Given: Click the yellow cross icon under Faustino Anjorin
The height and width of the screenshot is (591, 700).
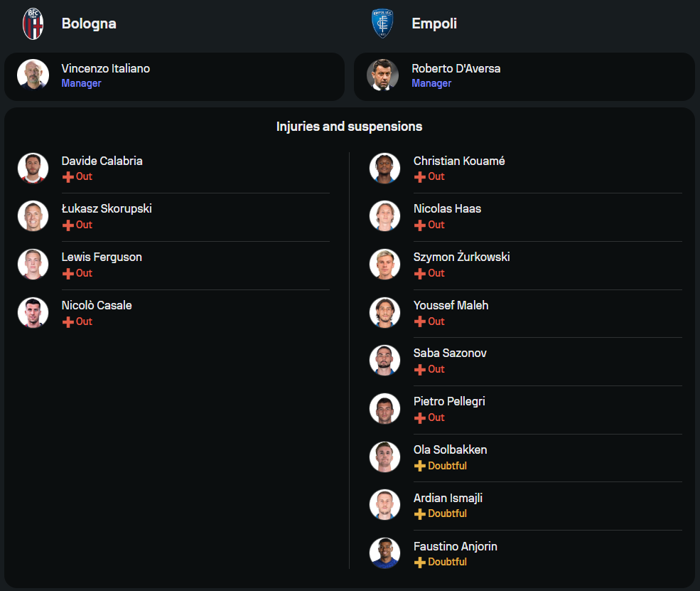Looking at the screenshot, I should point(420,563).
